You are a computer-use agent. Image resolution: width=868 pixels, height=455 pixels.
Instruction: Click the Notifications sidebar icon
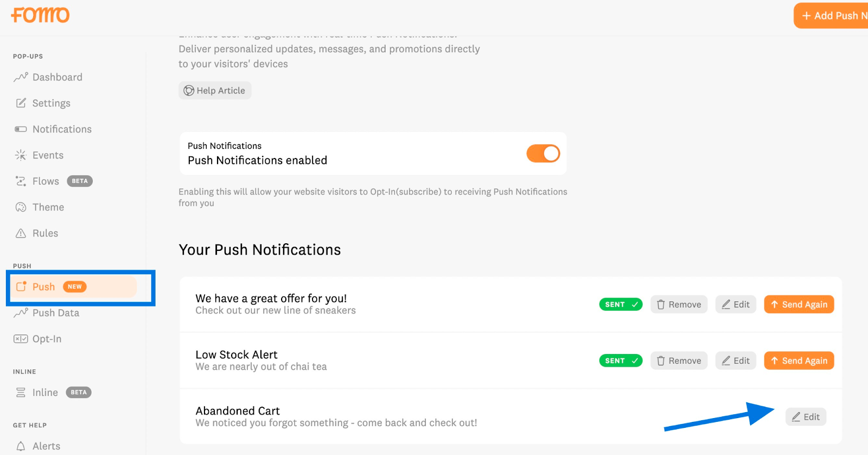[21, 129]
